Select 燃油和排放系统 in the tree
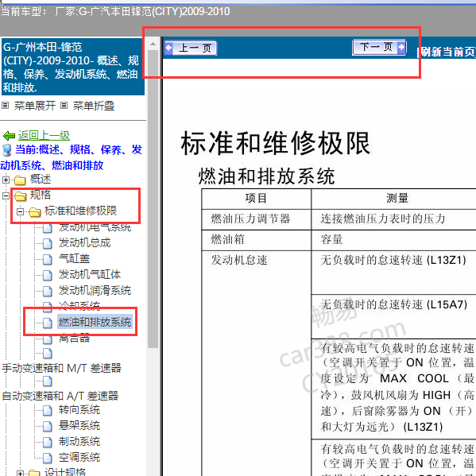This screenshot has height=476, width=476. 95,322
